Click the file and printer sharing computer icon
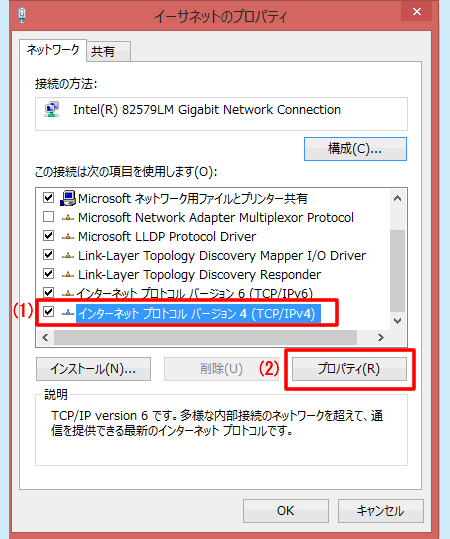The width and height of the screenshot is (450, 539). point(68,198)
